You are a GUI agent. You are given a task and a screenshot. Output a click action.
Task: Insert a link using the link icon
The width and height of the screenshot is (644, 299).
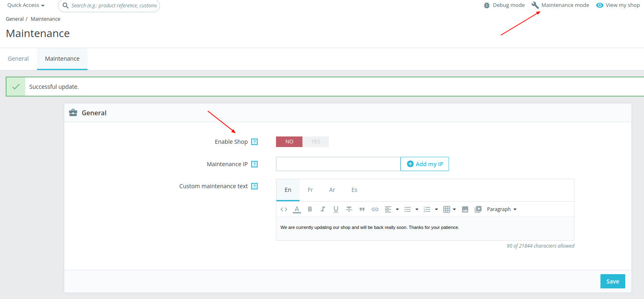coord(375,209)
